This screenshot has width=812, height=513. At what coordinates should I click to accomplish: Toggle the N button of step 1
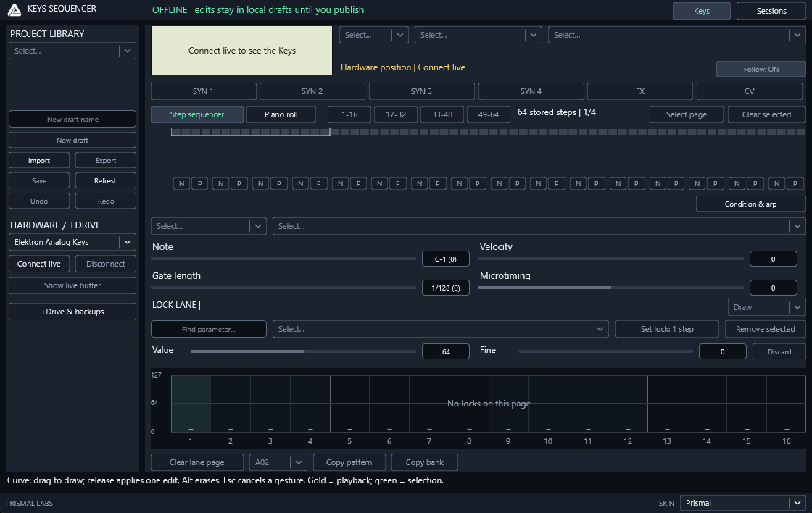click(181, 183)
